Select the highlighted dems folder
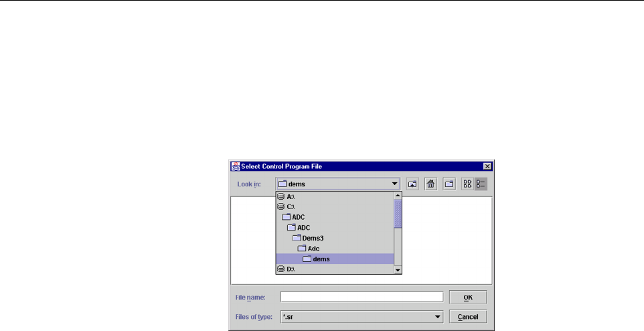The width and height of the screenshot is (644, 331). click(335, 259)
